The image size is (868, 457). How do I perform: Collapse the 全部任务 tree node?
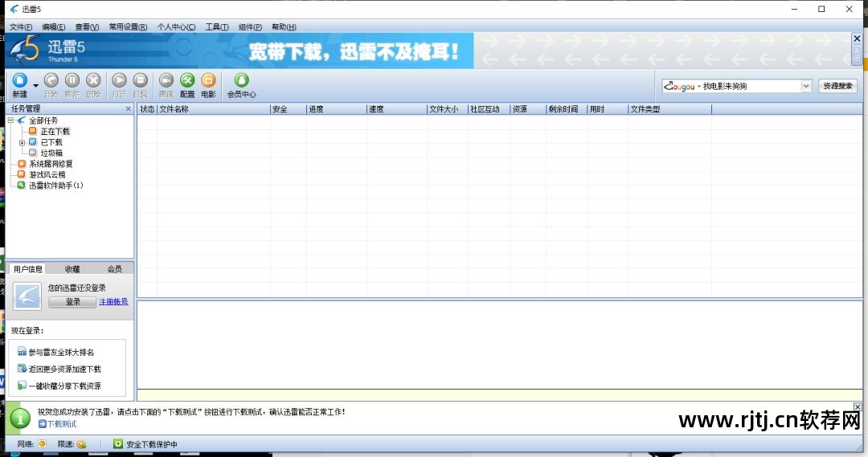pos(10,120)
